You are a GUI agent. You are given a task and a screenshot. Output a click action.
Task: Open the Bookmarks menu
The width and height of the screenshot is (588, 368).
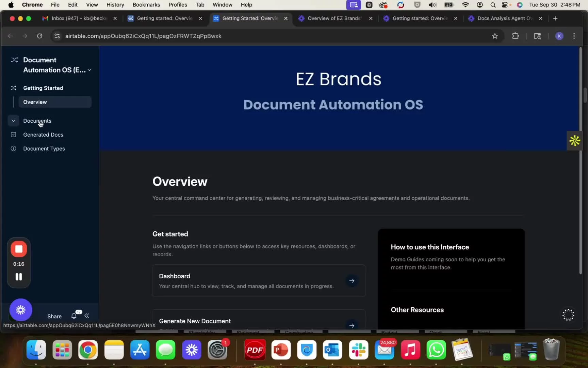(x=146, y=5)
